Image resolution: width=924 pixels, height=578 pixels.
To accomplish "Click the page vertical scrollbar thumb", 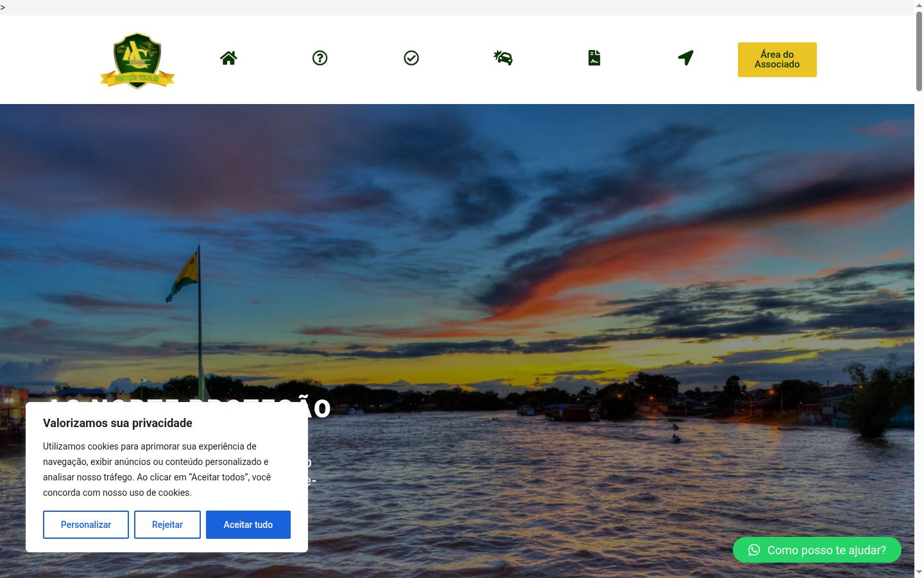I will 919,51.
